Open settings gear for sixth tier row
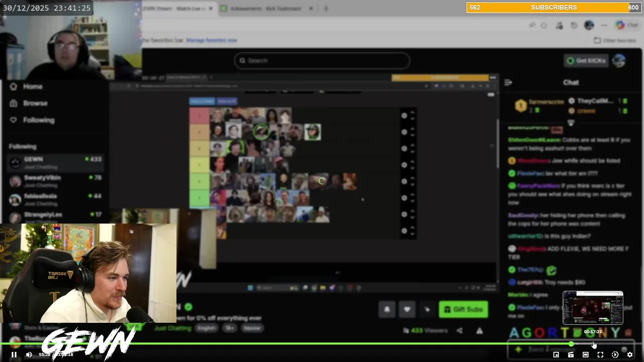The image size is (644, 362). pos(404,198)
